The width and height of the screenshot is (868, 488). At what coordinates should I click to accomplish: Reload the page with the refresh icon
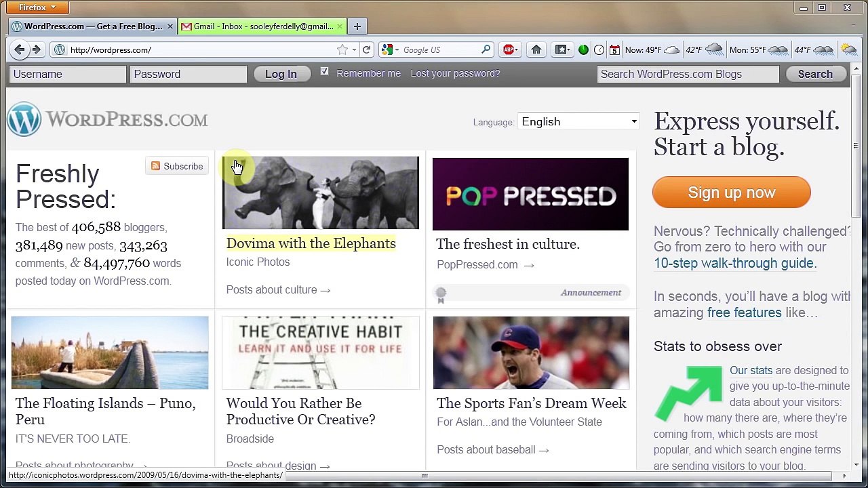tap(366, 49)
